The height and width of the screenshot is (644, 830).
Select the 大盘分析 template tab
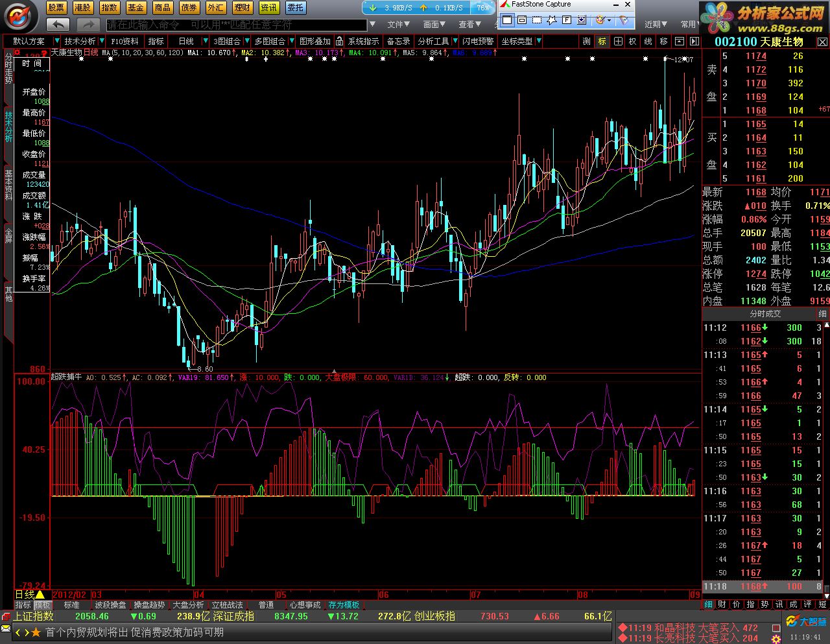pyautogui.click(x=188, y=605)
